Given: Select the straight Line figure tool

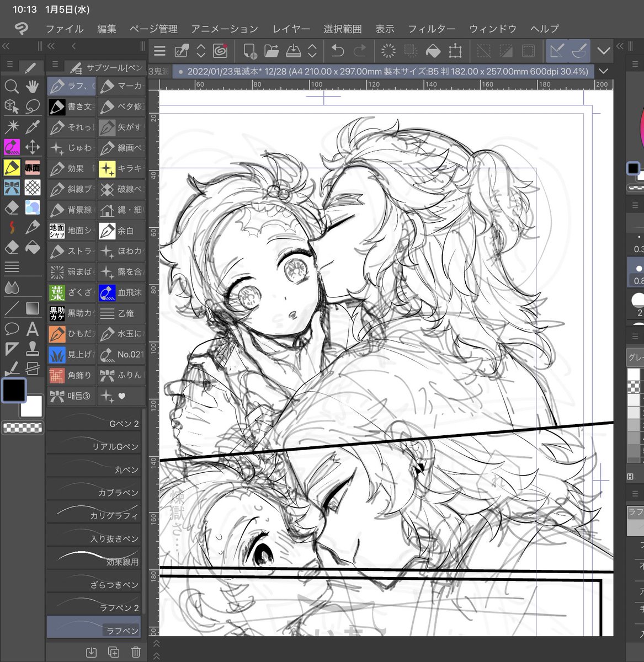Looking at the screenshot, I should pos(12,308).
